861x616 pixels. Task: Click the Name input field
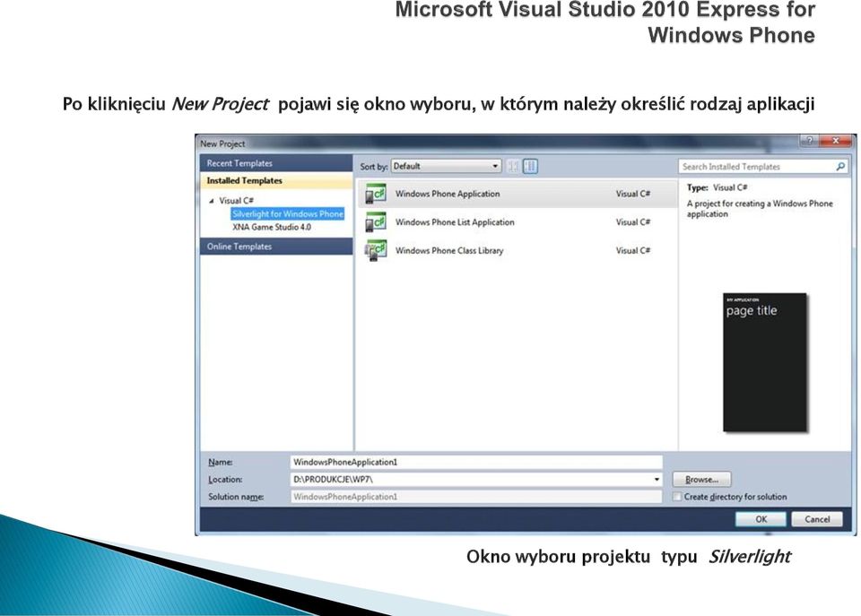tap(476, 462)
